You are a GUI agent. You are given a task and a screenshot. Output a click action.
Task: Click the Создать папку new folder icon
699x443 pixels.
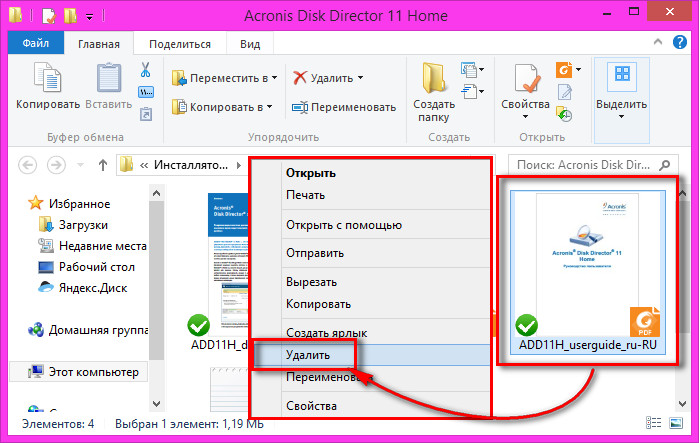coord(433,78)
